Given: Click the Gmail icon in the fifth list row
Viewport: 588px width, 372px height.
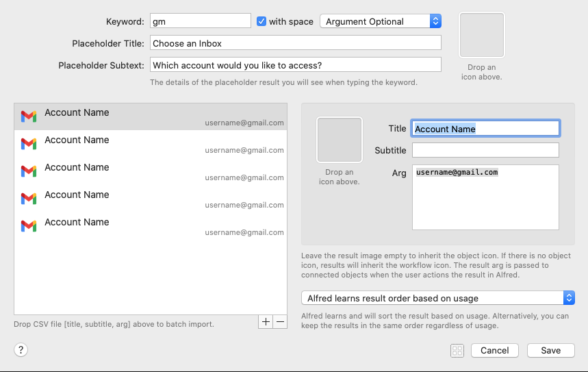Looking at the screenshot, I should [28, 226].
